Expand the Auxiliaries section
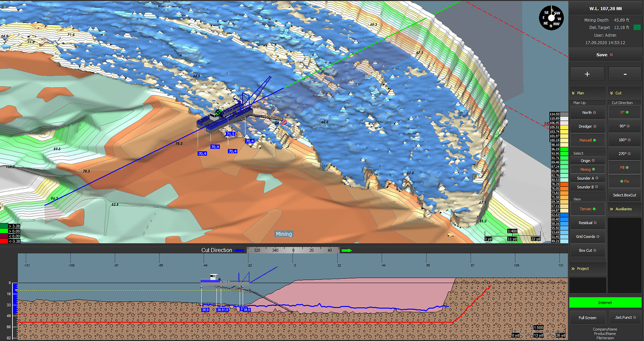This screenshot has width=644, height=341. coord(625,209)
